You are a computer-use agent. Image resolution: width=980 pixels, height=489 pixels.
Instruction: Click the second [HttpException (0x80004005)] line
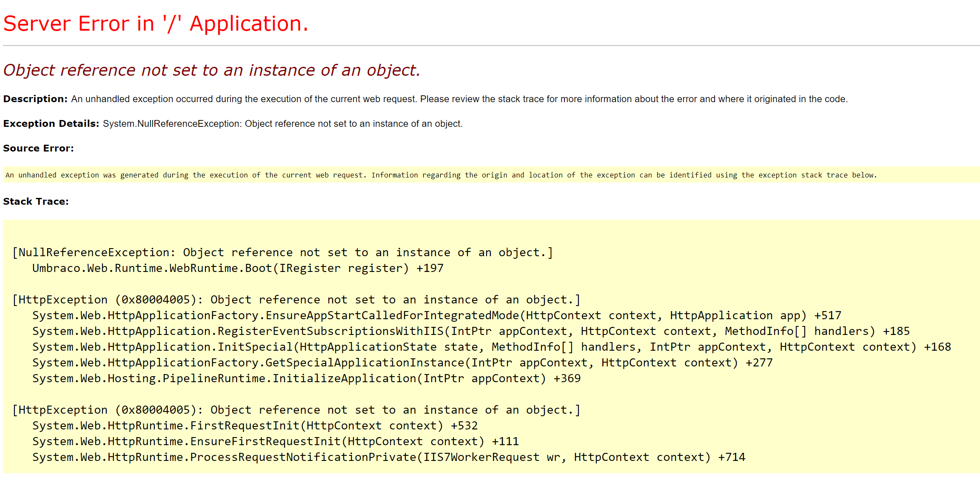[296, 410]
